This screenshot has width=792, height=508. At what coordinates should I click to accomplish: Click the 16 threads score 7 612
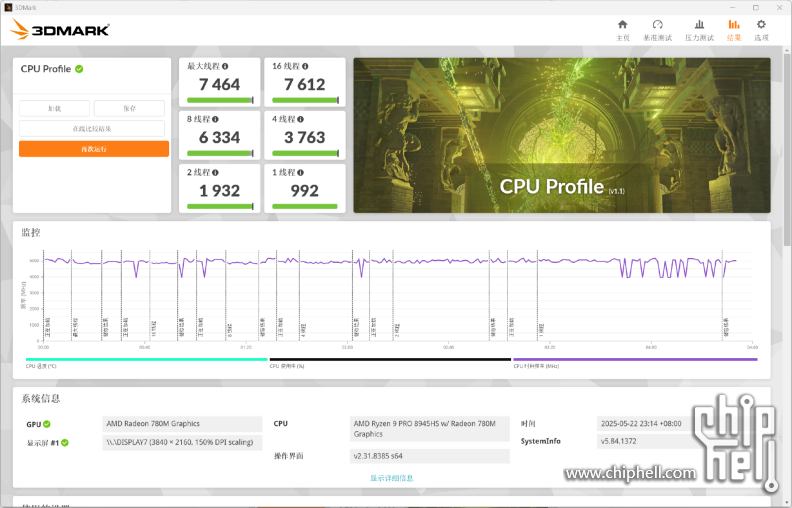coord(305,84)
